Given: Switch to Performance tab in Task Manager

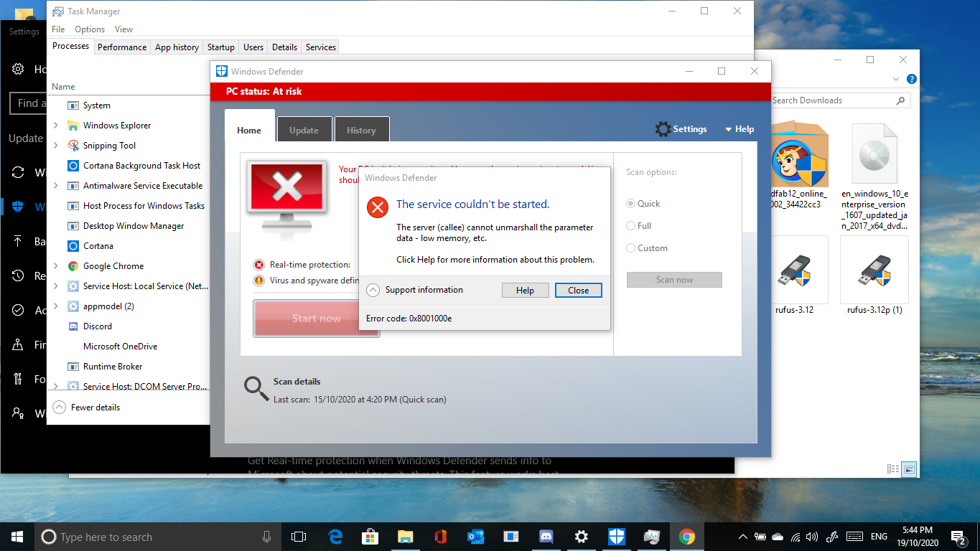Looking at the screenshot, I should coord(122,47).
